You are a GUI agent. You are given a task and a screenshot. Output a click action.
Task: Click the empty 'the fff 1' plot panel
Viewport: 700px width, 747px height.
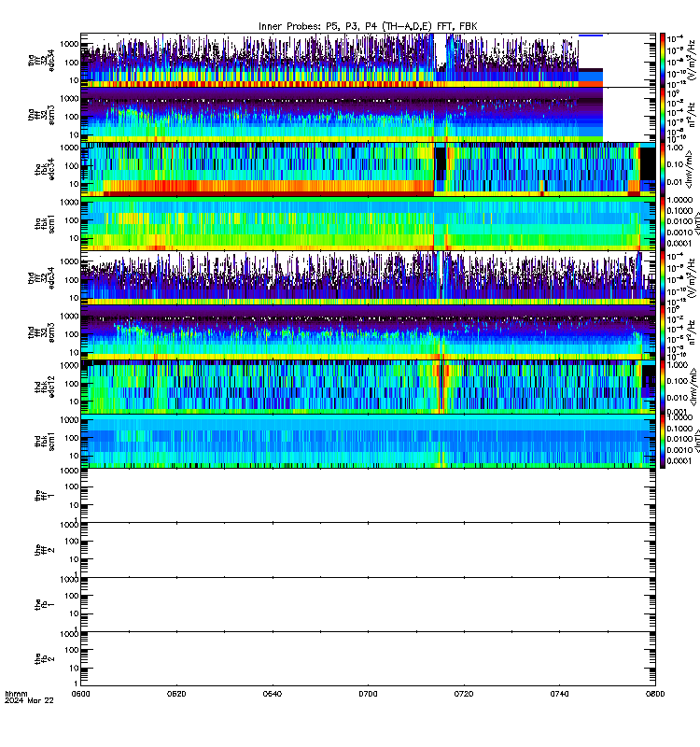(368, 495)
